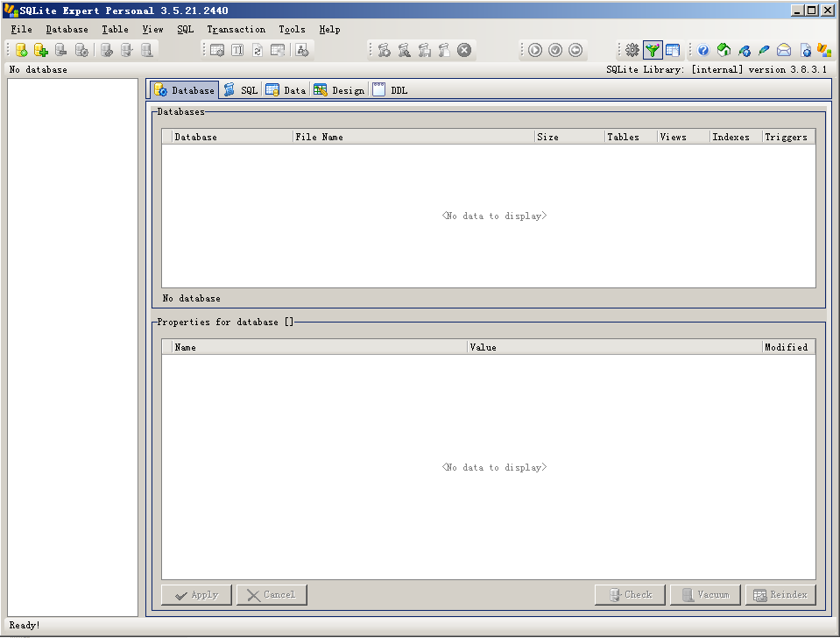Click the Apply button
Screen dimensions: 840x638
coord(196,594)
